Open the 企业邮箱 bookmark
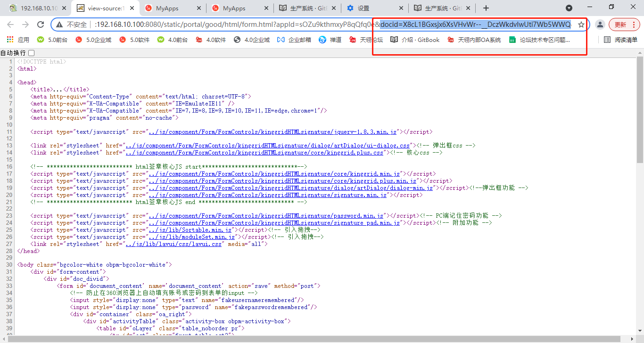The width and height of the screenshot is (644, 343). click(x=294, y=40)
